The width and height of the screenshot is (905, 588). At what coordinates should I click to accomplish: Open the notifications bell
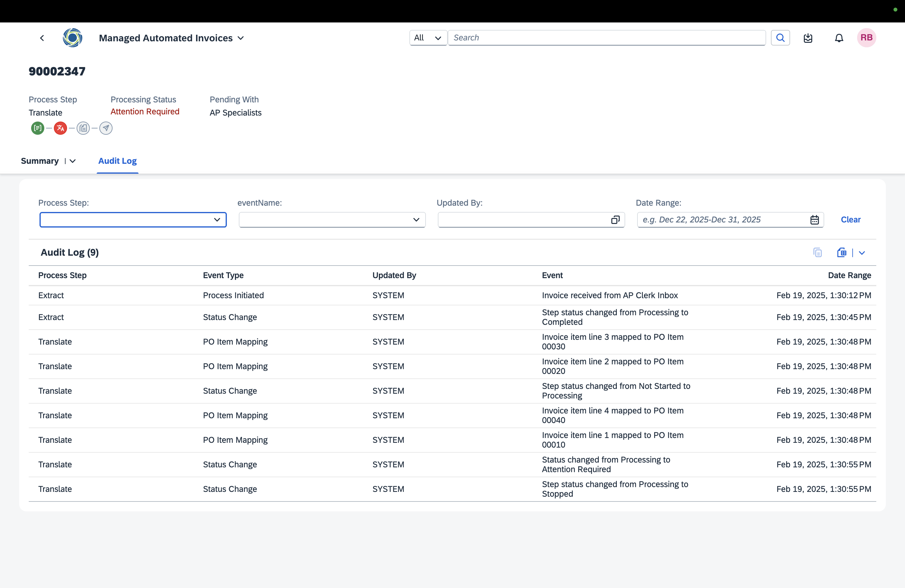(839, 38)
